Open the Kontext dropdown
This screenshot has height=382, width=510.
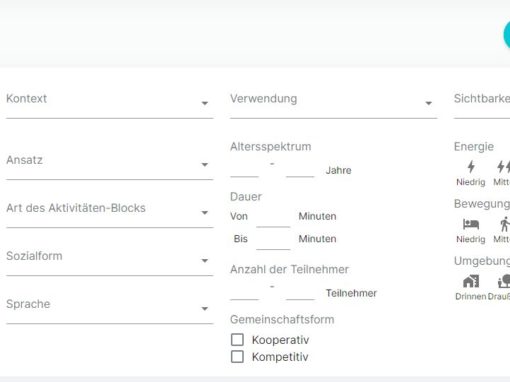(x=109, y=102)
